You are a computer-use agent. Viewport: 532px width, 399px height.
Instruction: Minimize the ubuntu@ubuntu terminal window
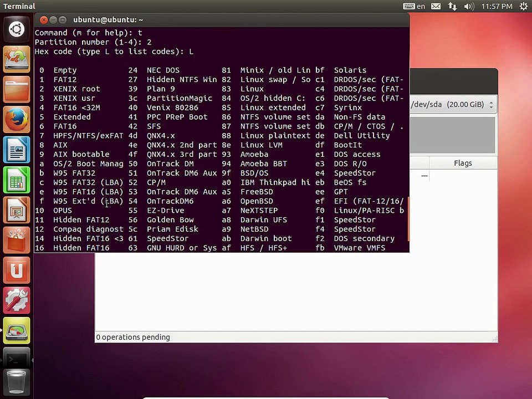pos(53,20)
